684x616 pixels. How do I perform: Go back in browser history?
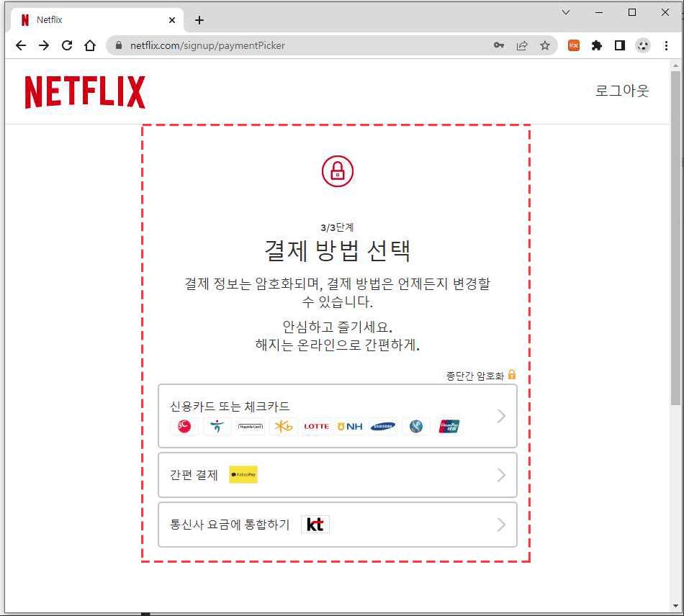pyautogui.click(x=20, y=45)
